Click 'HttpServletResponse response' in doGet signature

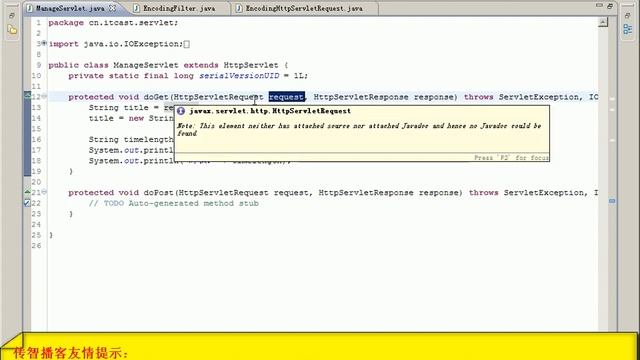click(x=383, y=97)
